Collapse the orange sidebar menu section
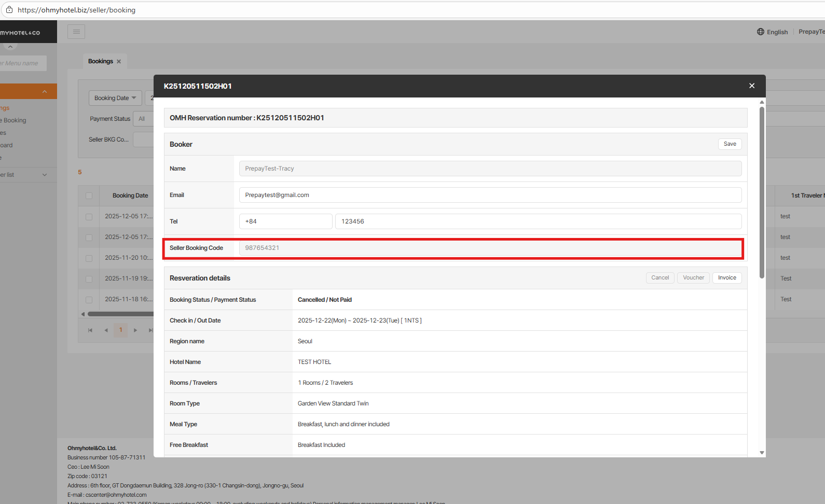This screenshot has height=504, width=825. [45, 92]
